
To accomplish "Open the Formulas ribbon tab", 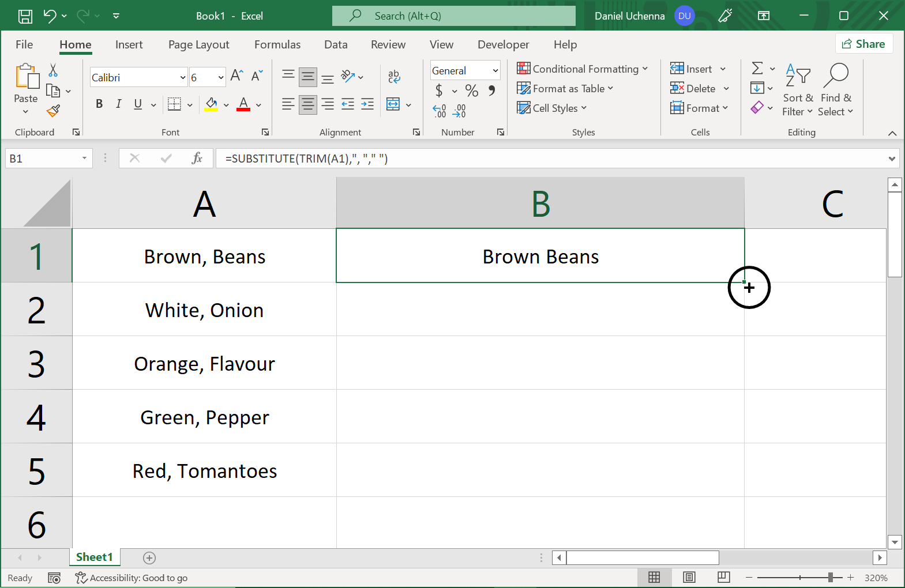I will pyautogui.click(x=277, y=44).
